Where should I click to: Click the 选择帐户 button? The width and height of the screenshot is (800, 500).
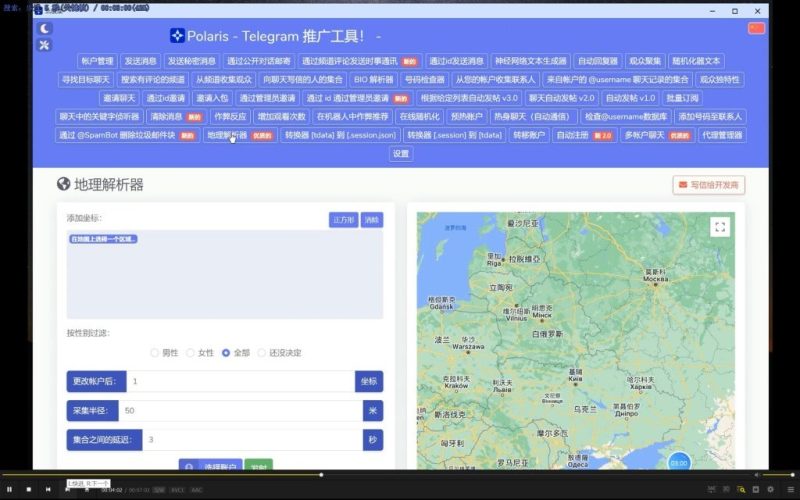click(210, 465)
